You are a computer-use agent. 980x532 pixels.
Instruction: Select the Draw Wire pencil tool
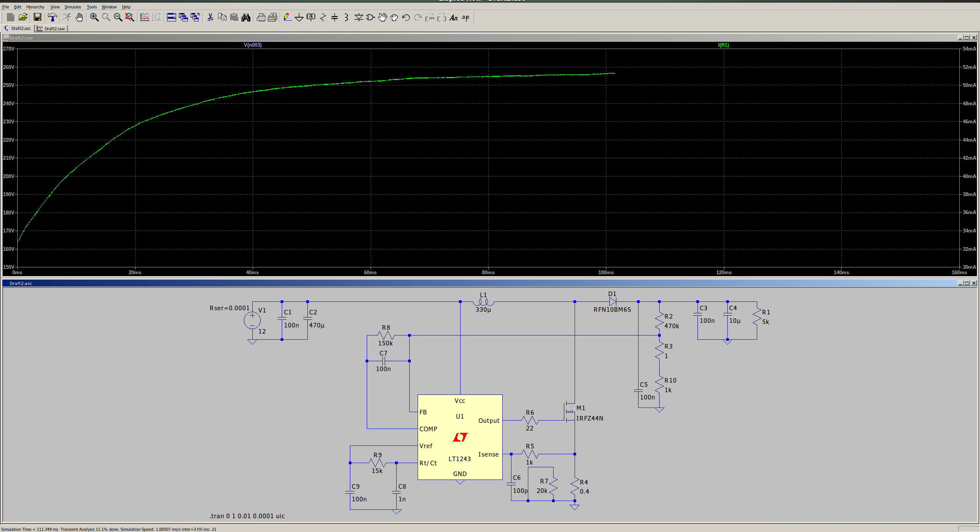(287, 17)
